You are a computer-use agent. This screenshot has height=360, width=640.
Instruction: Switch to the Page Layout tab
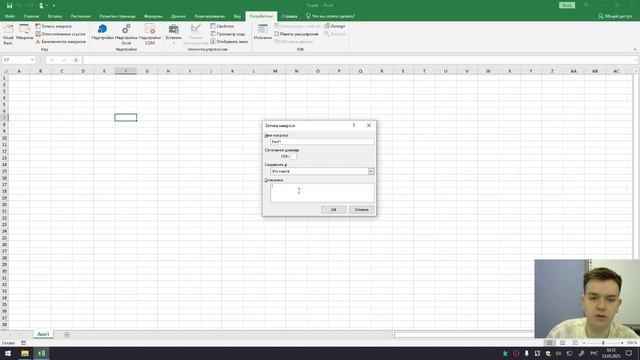[x=117, y=16]
